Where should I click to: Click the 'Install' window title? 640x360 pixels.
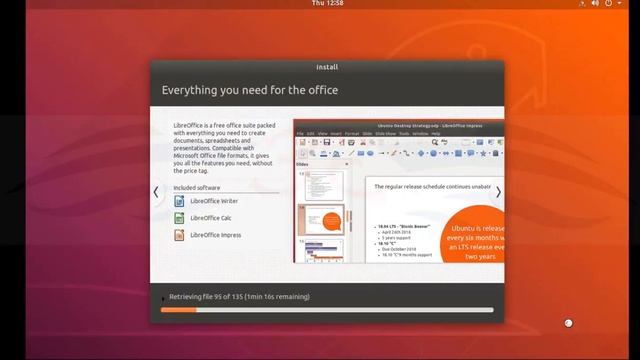point(327,67)
